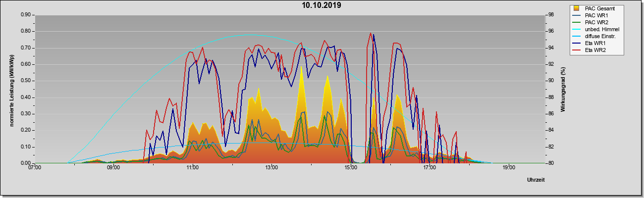Viewport: 644px width, 198px height.
Task: Click the PAC Gesamt legend color swatch
Action: 577,8
